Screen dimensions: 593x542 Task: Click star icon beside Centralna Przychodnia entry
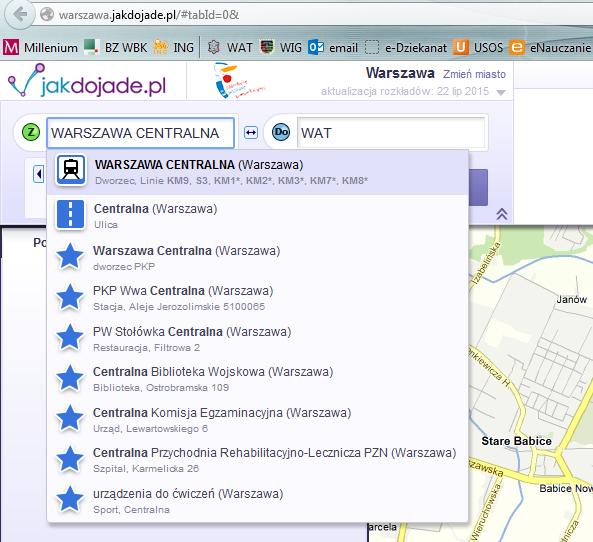70,459
